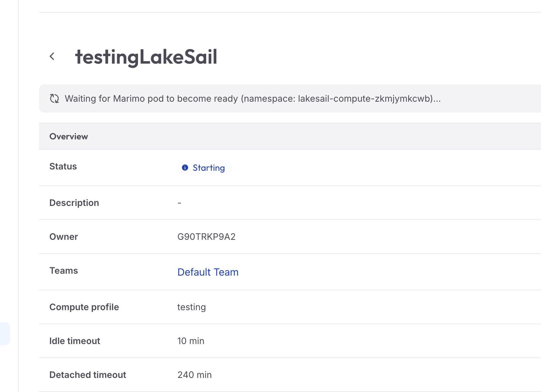Viewport: 541px width, 392px height.
Task: Click the highlighted sidebar item at left edge
Action: point(5,334)
